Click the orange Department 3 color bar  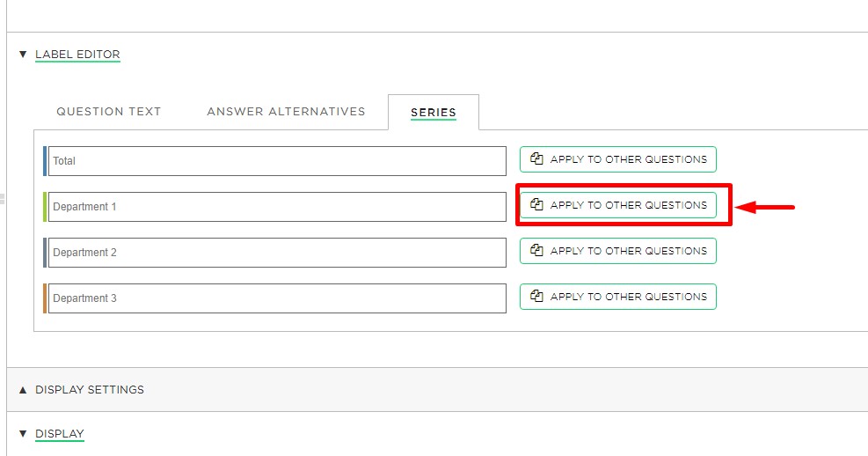click(45, 298)
